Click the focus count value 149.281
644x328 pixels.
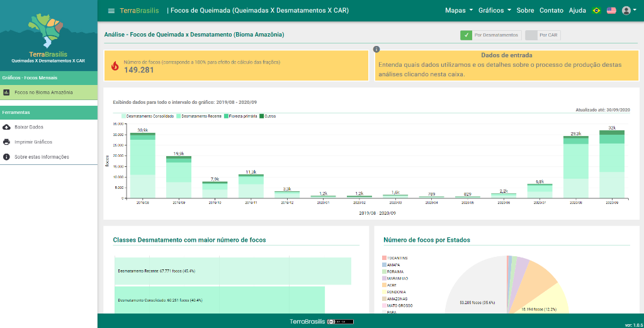coord(139,70)
